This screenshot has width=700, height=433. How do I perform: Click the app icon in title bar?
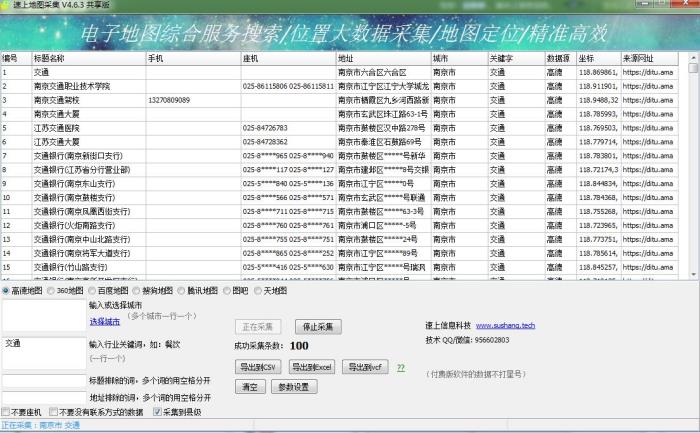pyautogui.click(x=5, y=5)
